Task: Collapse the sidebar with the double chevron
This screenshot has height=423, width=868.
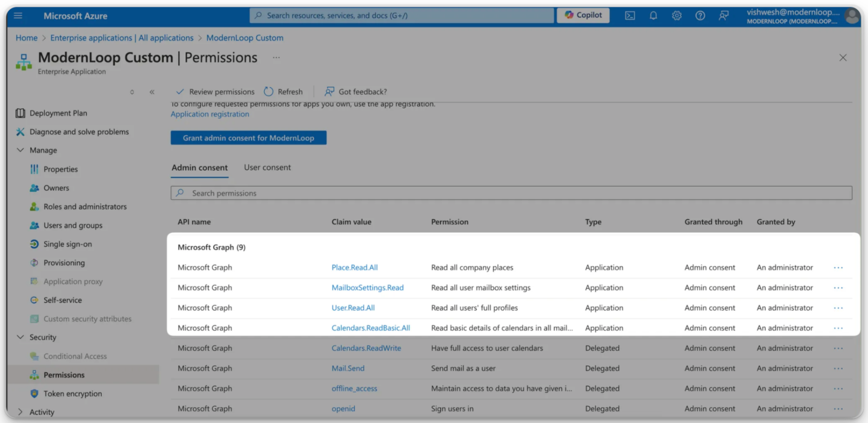Action: click(152, 92)
